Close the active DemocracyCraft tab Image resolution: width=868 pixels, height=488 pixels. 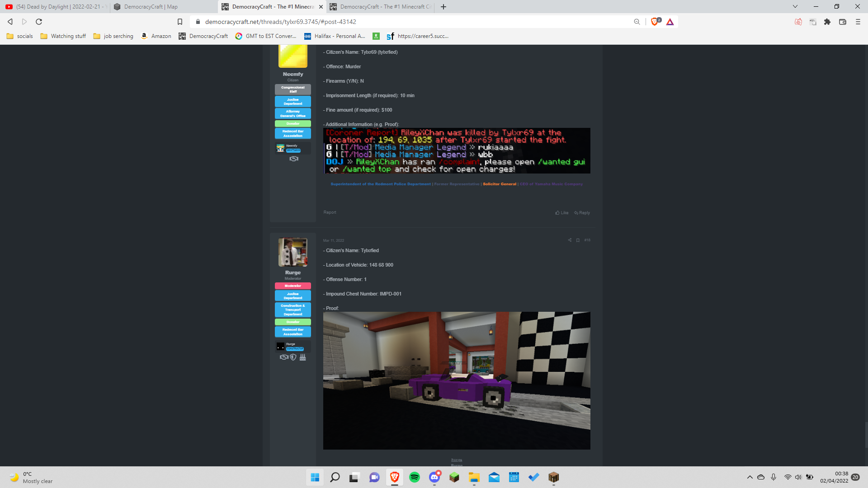coord(321,7)
